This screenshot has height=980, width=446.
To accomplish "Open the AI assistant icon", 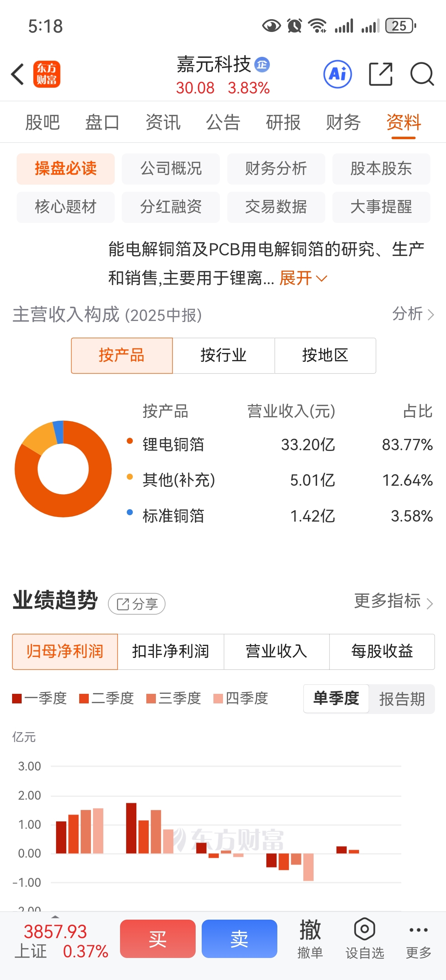I will point(338,74).
